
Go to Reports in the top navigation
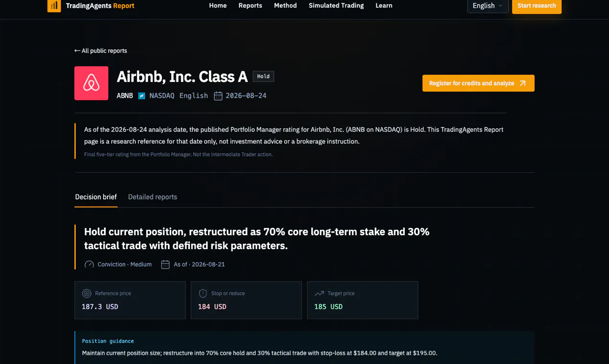(x=250, y=6)
